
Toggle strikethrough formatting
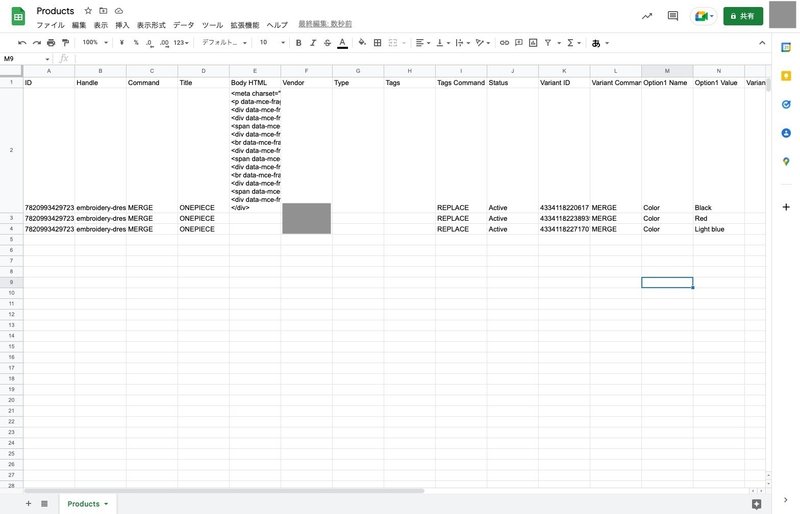coord(327,43)
